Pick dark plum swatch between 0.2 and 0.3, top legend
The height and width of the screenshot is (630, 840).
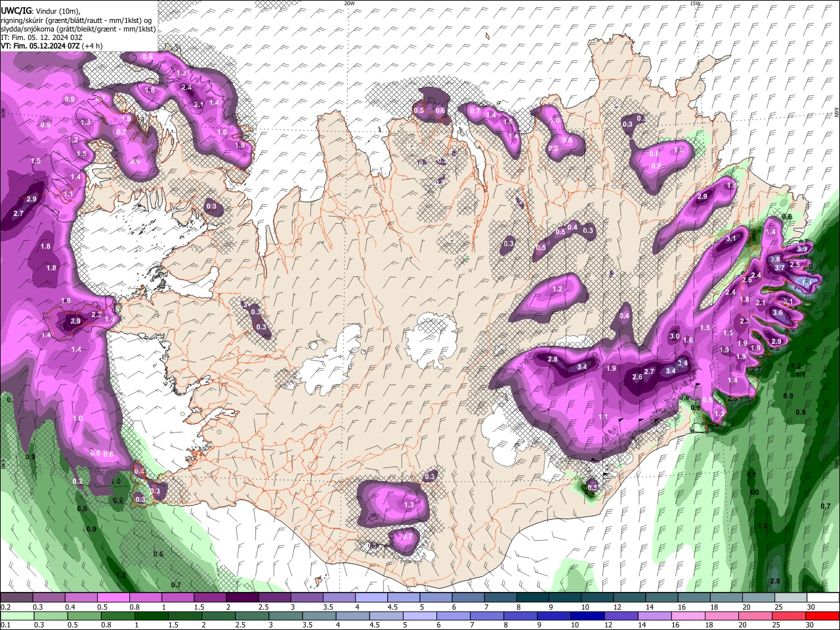16,598
